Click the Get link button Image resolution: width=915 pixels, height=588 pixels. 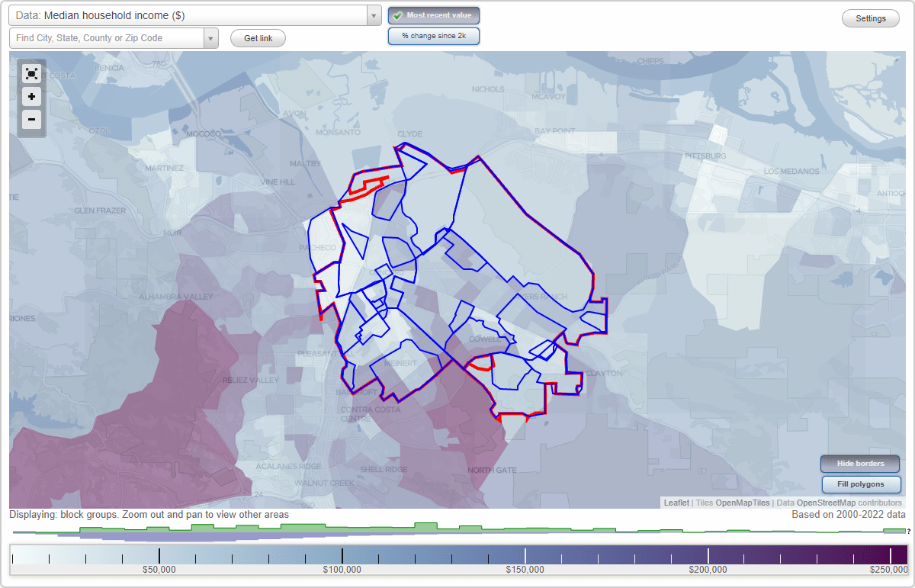[x=257, y=37]
